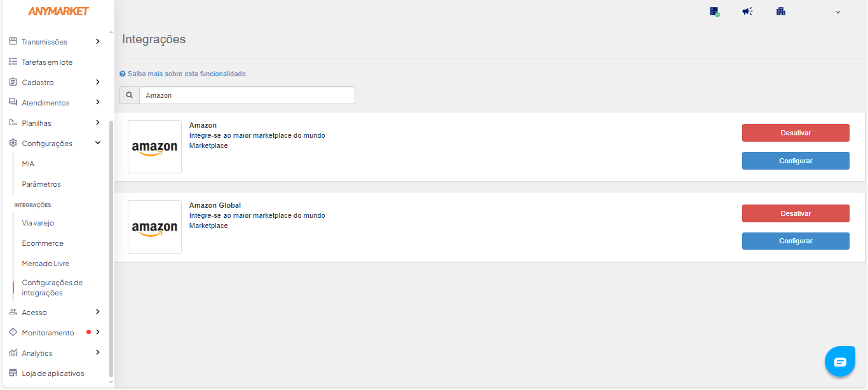Click the Amazon Global logo thumbnail
This screenshot has width=868, height=390.
[x=154, y=227]
